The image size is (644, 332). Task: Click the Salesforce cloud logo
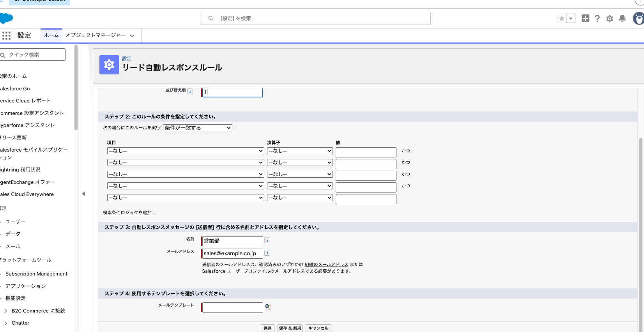(x=6, y=18)
